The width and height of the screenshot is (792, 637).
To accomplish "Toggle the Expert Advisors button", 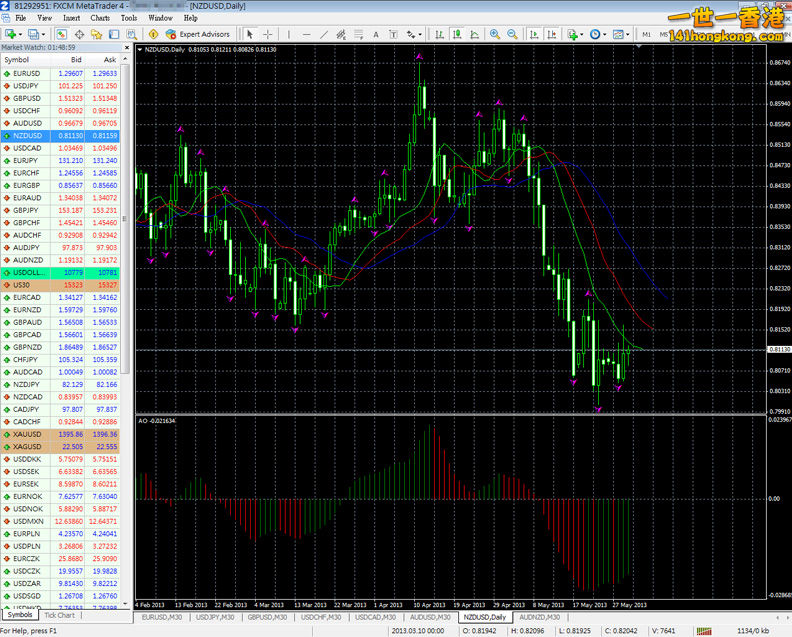I will tap(198, 34).
